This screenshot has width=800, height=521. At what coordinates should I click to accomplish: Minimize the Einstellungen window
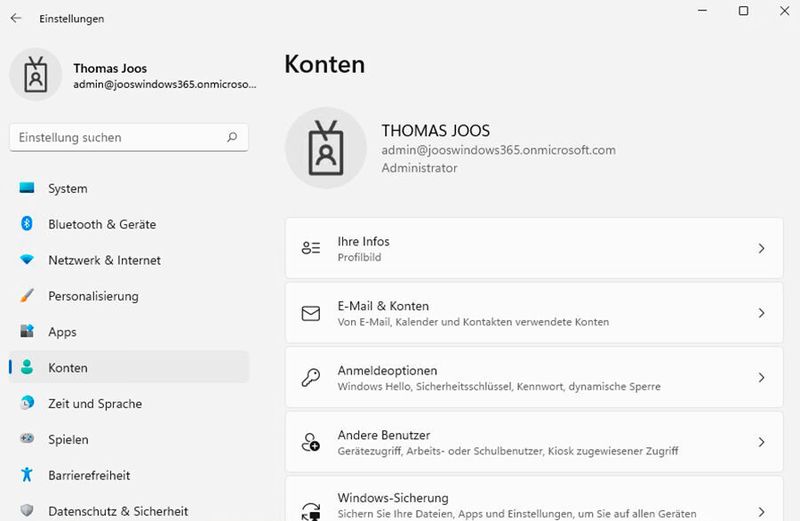(703, 11)
